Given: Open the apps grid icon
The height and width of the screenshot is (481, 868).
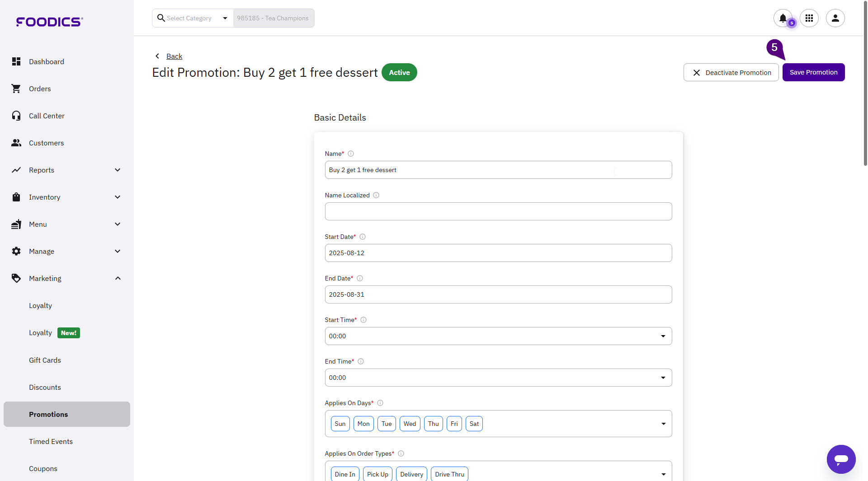Looking at the screenshot, I should point(809,18).
